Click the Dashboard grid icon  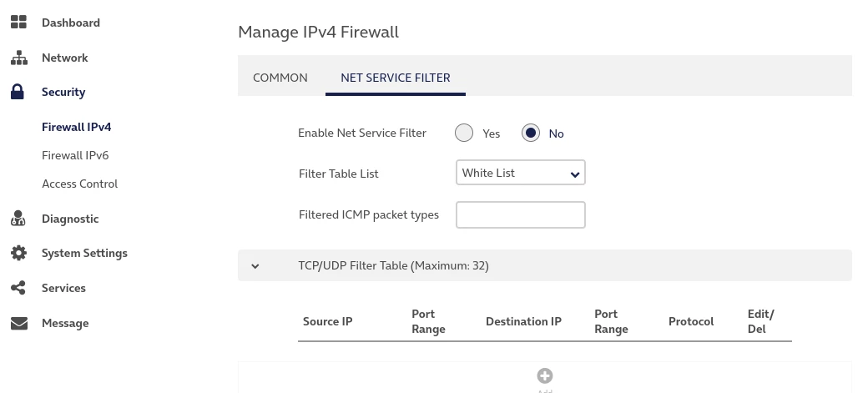pyautogui.click(x=18, y=23)
